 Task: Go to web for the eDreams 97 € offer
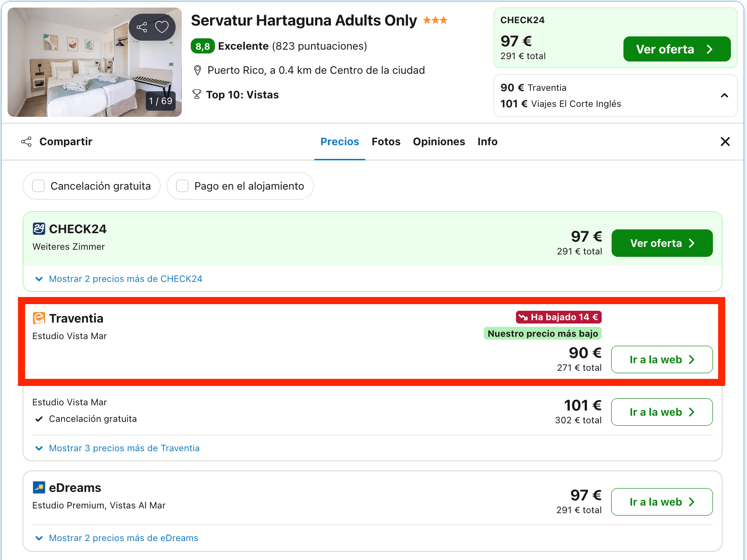click(662, 502)
